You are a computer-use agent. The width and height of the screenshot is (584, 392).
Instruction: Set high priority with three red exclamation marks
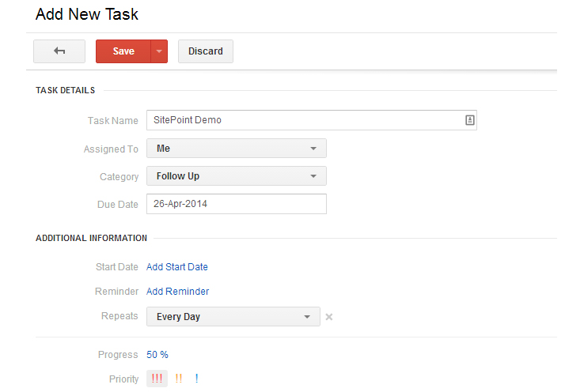coord(157,379)
